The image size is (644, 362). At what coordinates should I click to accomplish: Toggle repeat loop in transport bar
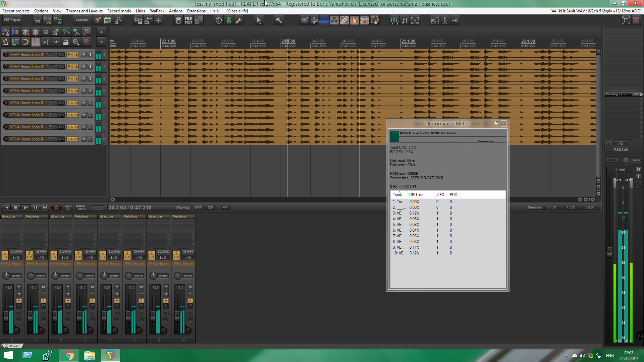click(x=68, y=208)
